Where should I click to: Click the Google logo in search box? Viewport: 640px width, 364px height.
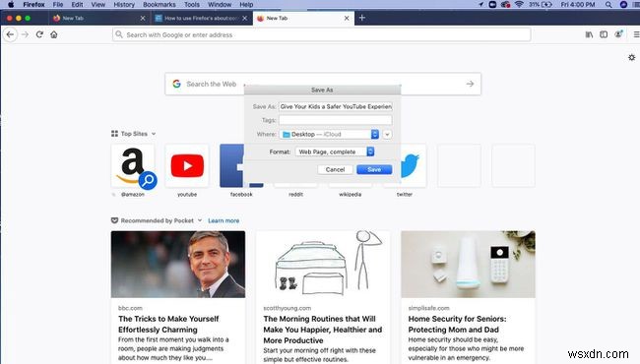[176, 84]
